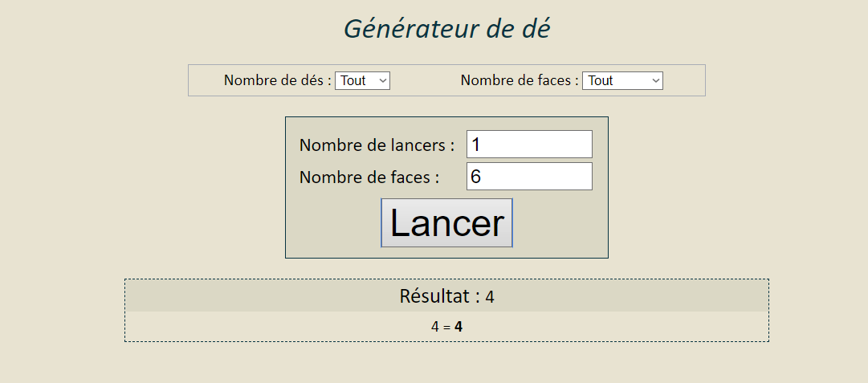Click the form's "Nombre de faces" input containing 6

[529, 177]
